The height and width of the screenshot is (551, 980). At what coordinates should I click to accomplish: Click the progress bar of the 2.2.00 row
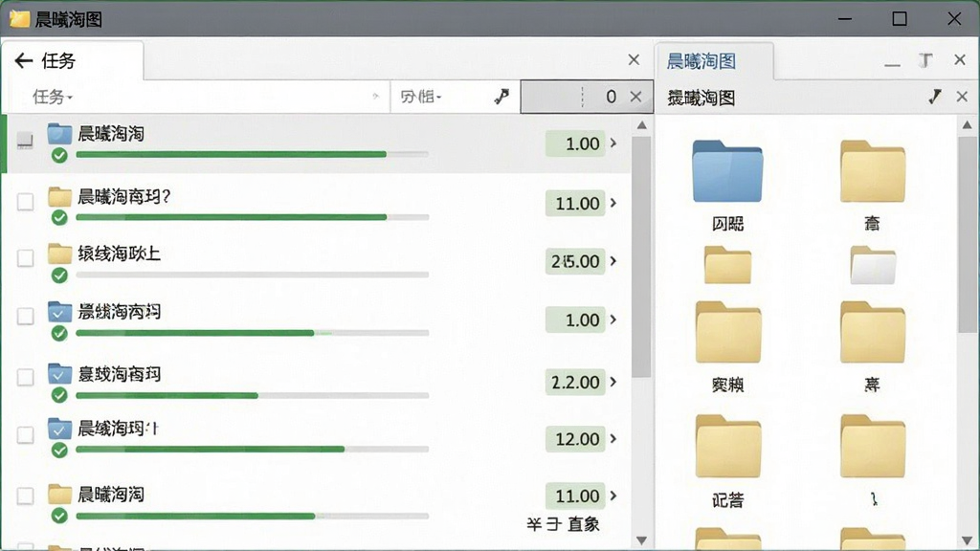(252, 395)
